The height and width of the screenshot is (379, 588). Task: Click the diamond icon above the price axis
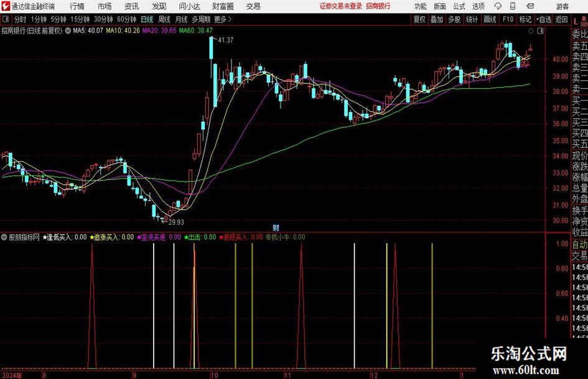531,31
